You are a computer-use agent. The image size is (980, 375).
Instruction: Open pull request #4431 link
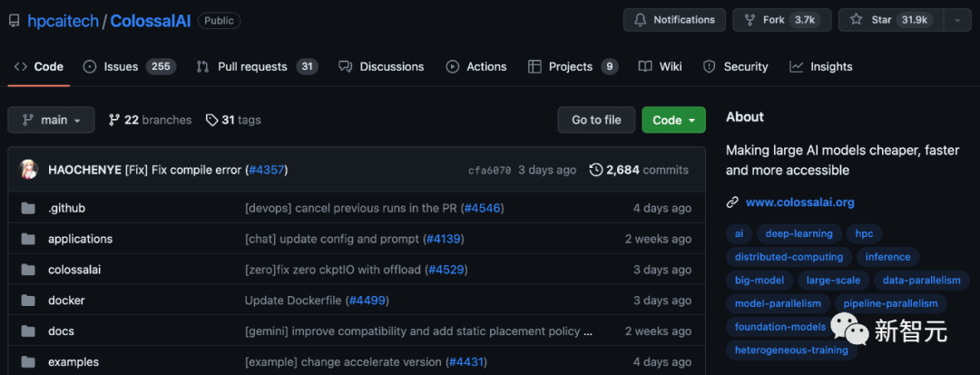(x=465, y=362)
